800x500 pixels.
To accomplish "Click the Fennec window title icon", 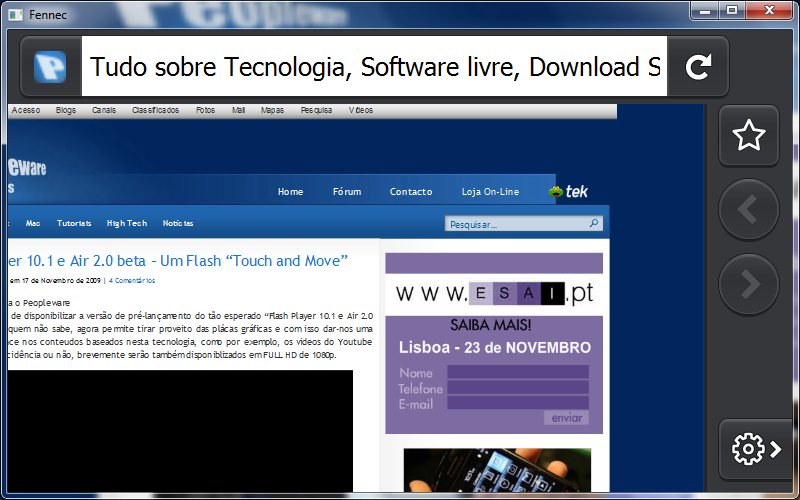I will click(x=16, y=15).
